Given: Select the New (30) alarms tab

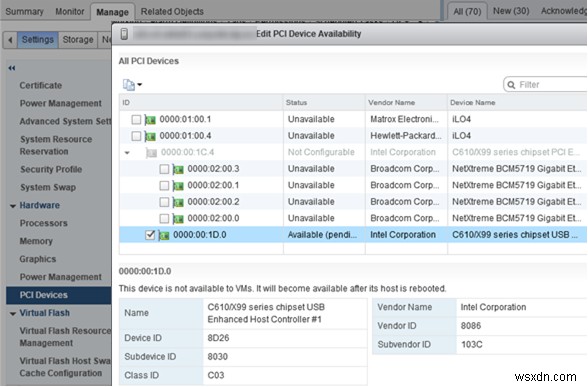Looking at the screenshot, I should (x=511, y=11).
